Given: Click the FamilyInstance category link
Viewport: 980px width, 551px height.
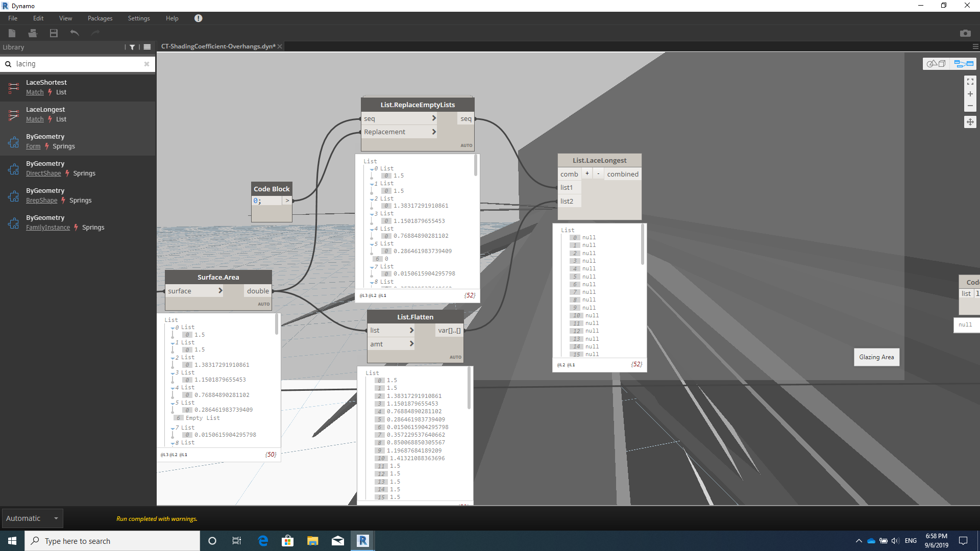Looking at the screenshot, I should (48, 228).
